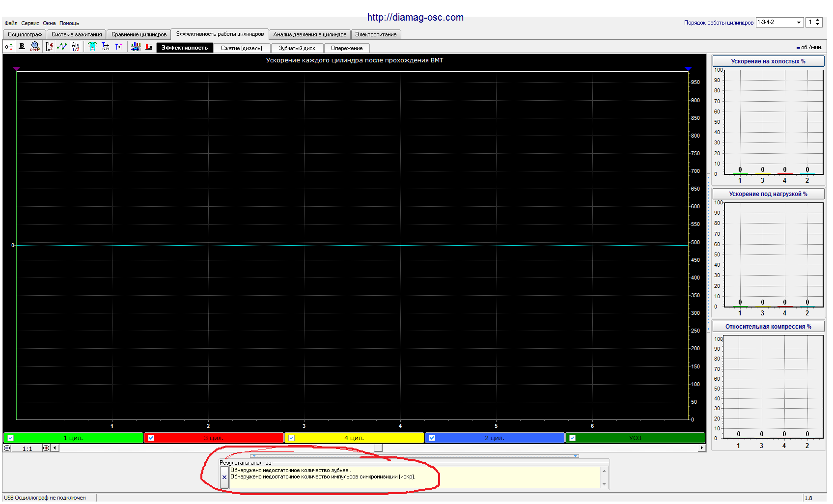This screenshot has width=833, height=504.
Task: Select the Зубчатый диск sub-tab
Action: pyautogui.click(x=297, y=48)
